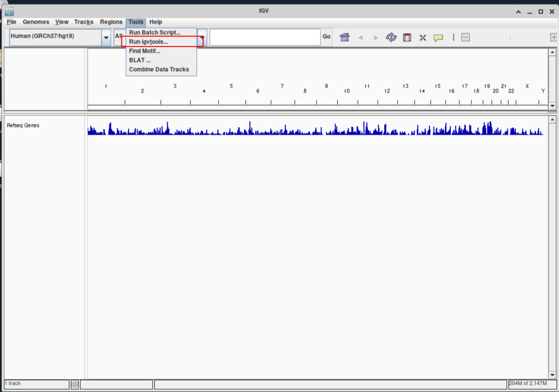Click chromosome X label in ruler
Image resolution: width=559 pixels, height=392 pixels.
527,86
